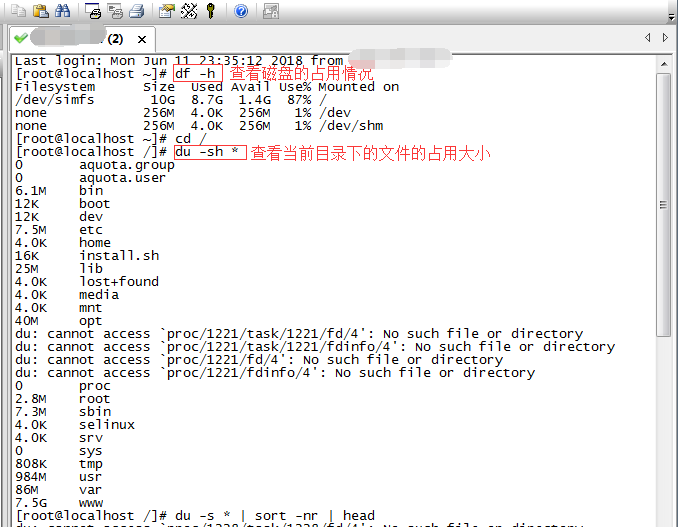Click the 'opt' directory entry
This screenshot has width=678, height=527.
(90, 321)
